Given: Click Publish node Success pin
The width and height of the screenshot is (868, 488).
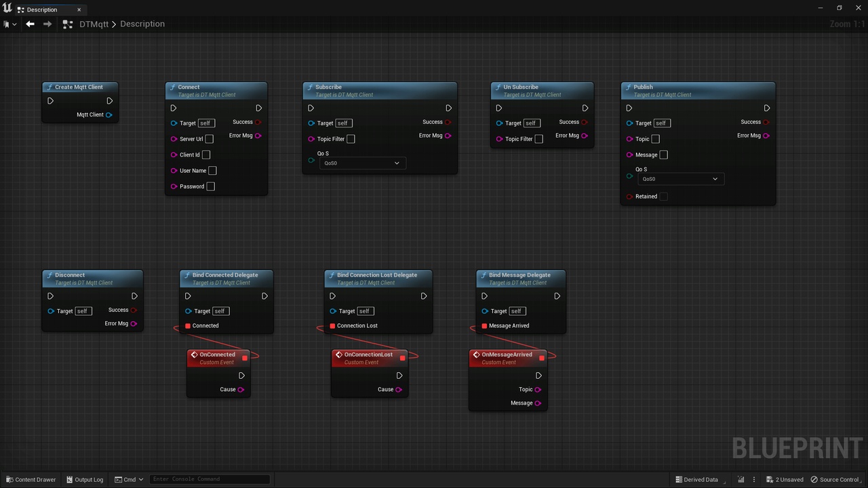Looking at the screenshot, I should pos(766,122).
